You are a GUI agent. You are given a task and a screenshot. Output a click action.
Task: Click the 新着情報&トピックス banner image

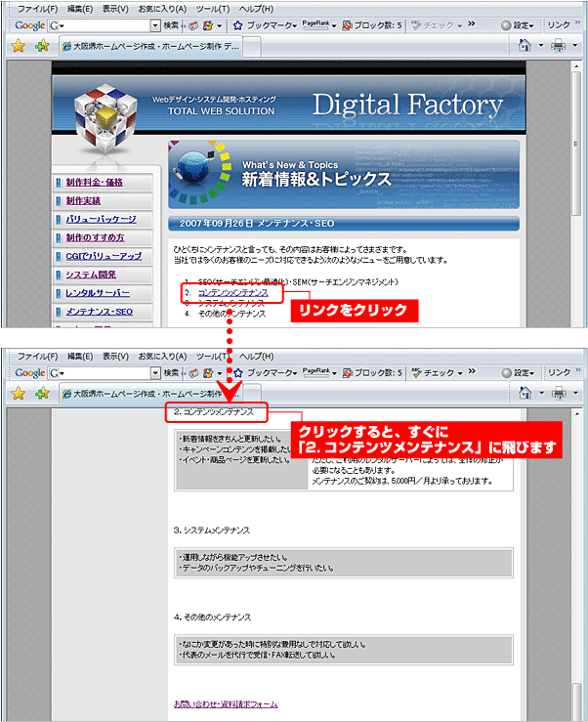point(344,175)
